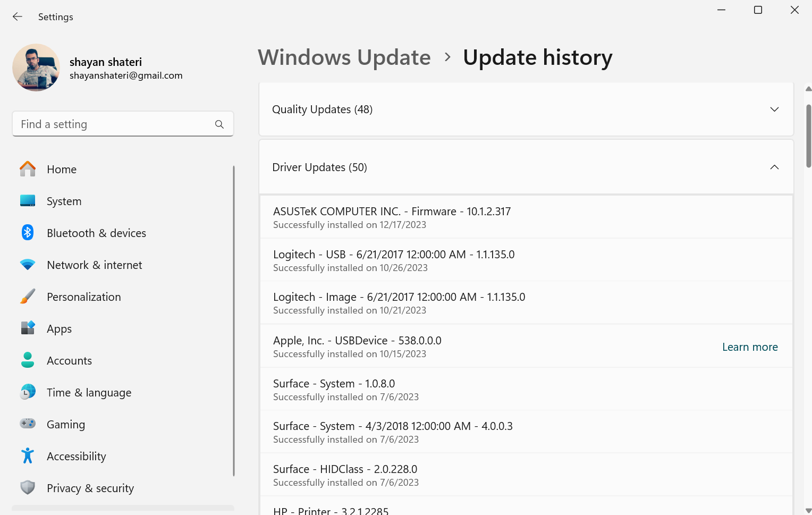Click the Update history page title
This screenshot has height=515, width=812.
(537, 57)
